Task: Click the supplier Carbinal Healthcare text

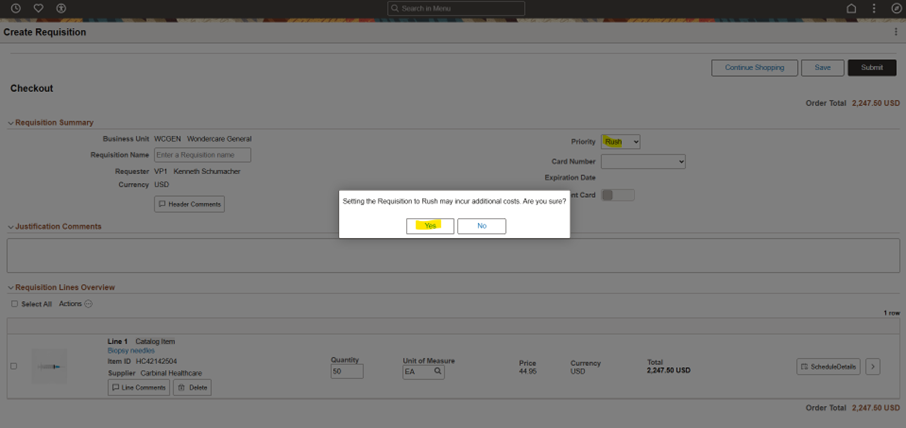Action: tap(171, 373)
